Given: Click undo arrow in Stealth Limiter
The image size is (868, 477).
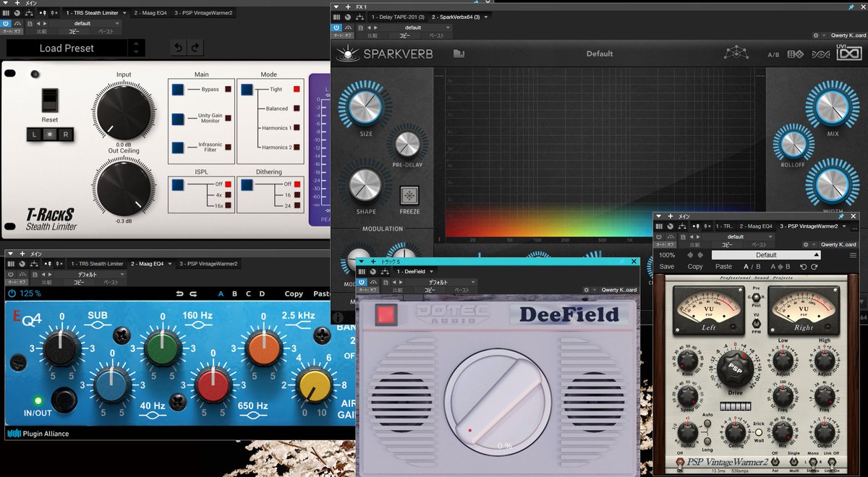Looking at the screenshot, I should coord(178,48).
